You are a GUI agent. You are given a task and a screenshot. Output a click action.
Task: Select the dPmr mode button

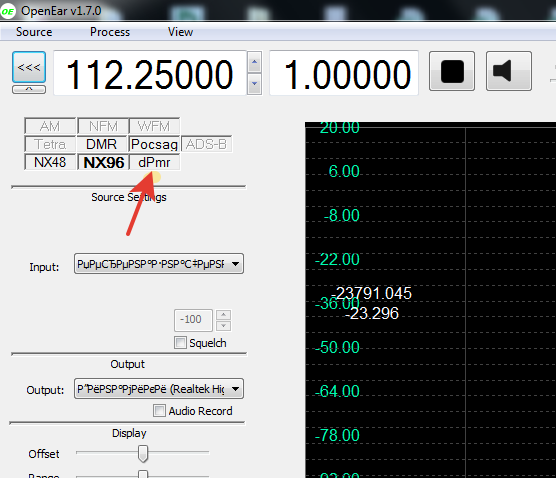155,162
